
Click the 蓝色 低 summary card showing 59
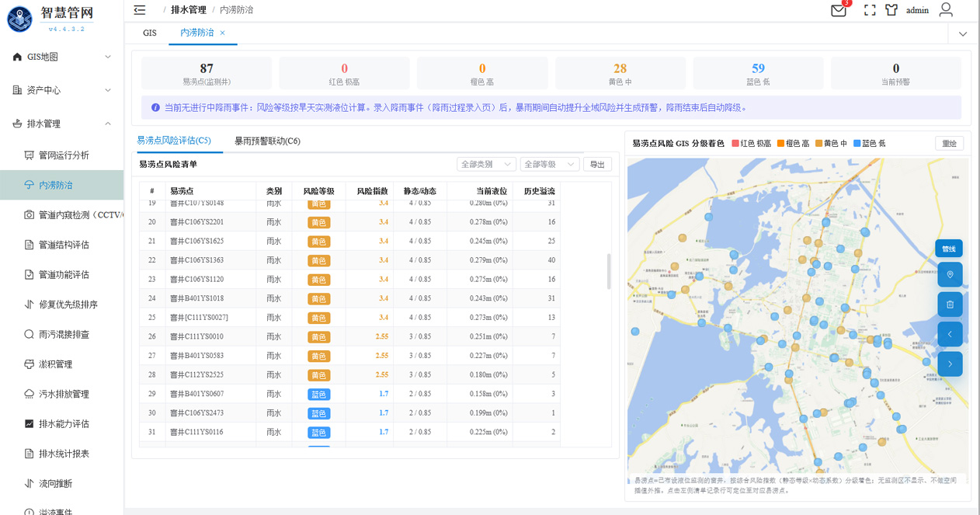tap(758, 73)
